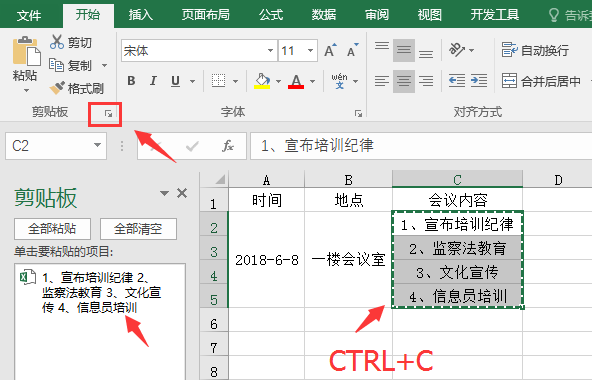This screenshot has width=592, height=380.
Task: Click Merge and Center (合并后居中)
Action: (x=541, y=81)
